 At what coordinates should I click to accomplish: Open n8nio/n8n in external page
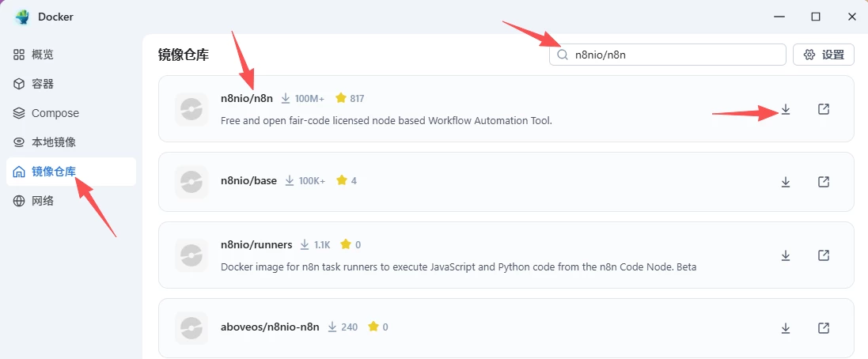[823, 109]
